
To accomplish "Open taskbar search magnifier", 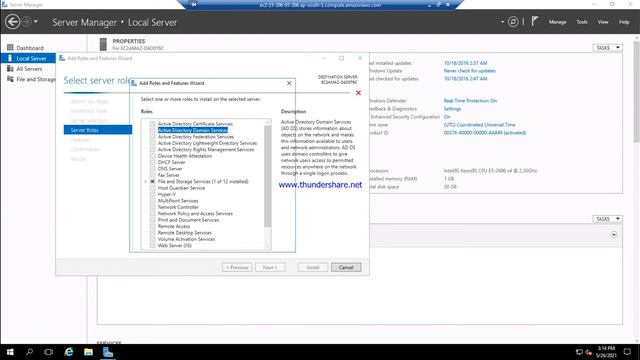I will [x=29, y=352].
